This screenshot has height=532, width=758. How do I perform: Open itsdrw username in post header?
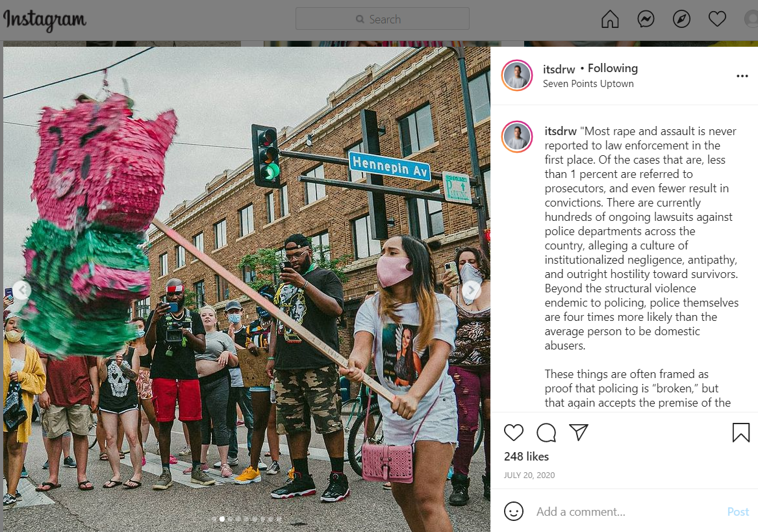click(559, 69)
